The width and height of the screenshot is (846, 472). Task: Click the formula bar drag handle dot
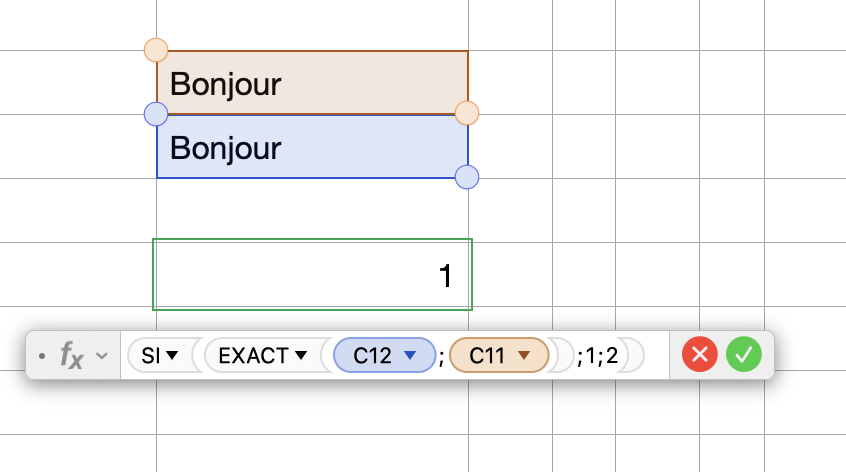(41, 355)
